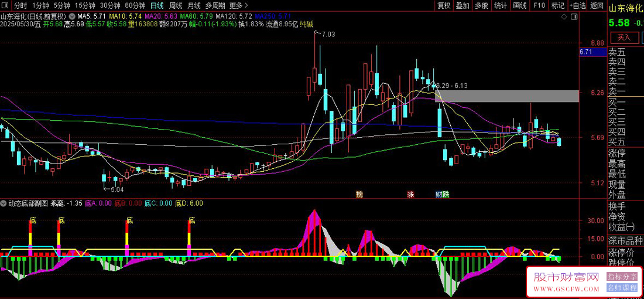This screenshot has width=644, height=299.
Task: Open F10 company information
Action: click(539, 5)
